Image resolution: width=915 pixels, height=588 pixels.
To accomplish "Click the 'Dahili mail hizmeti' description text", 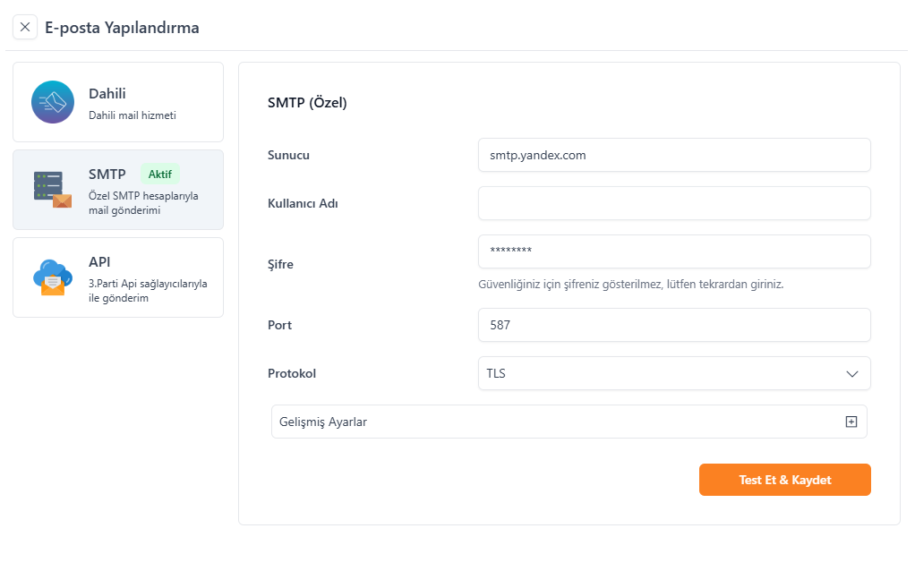I will (133, 115).
